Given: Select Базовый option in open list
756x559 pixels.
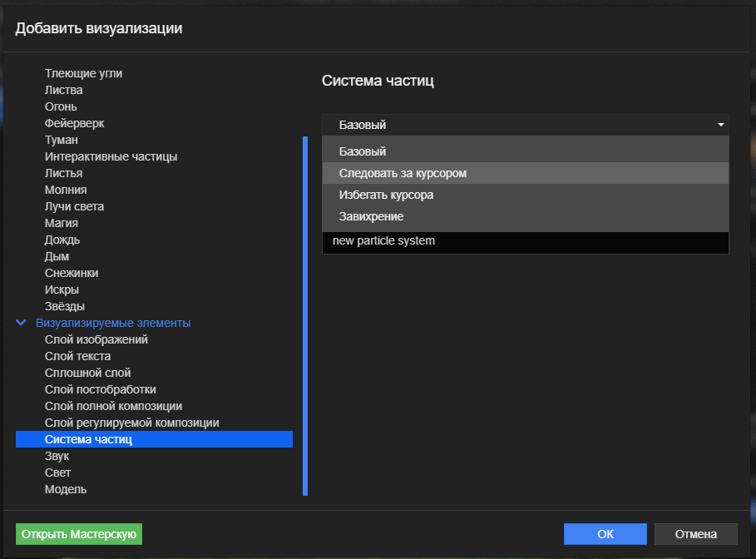Looking at the screenshot, I should click(363, 151).
